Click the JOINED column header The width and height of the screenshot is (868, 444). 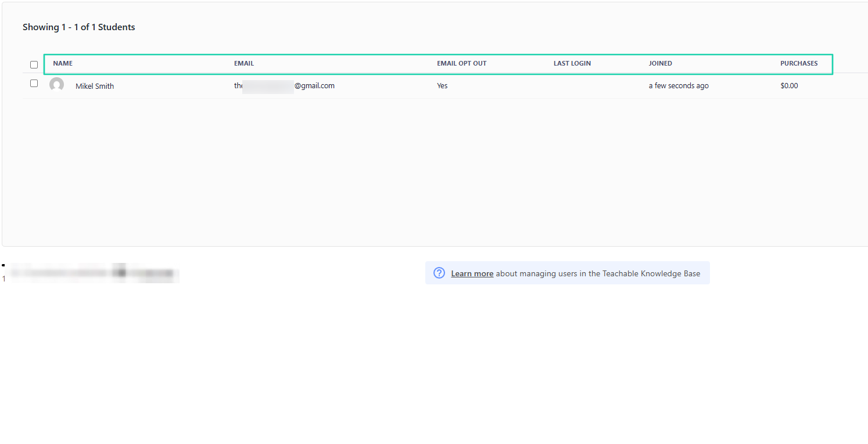661,63
